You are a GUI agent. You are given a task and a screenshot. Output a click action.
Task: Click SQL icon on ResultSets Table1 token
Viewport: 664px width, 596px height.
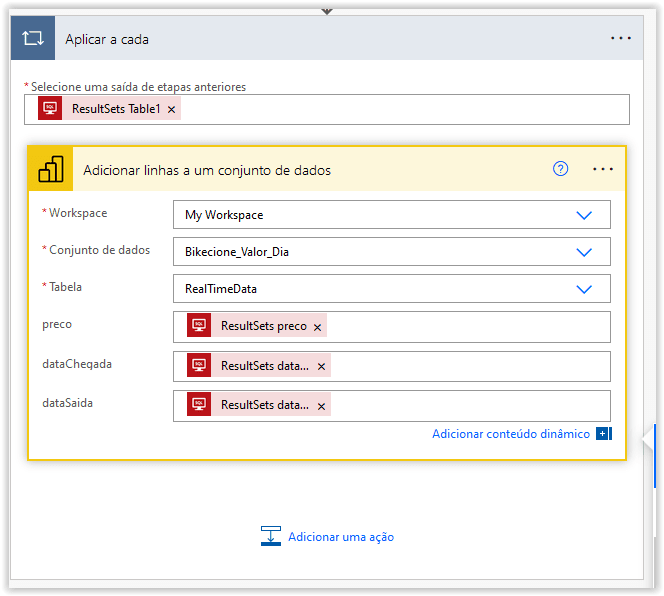click(50, 108)
